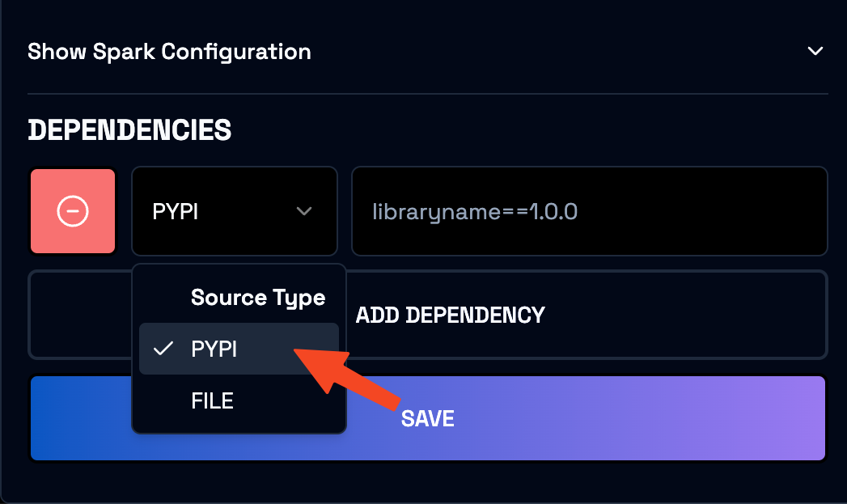Click the libraryname==1.0.0 input field

click(589, 210)
